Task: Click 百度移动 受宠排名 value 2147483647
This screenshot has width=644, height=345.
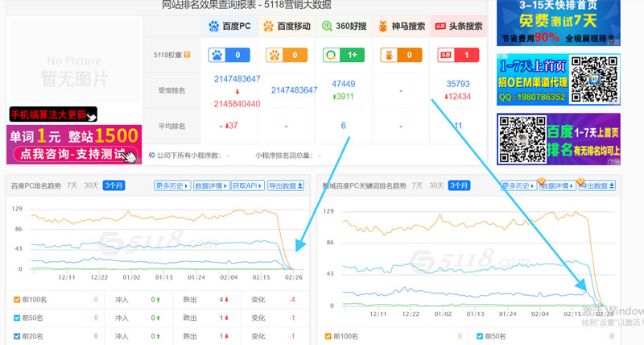Action: point(294,90)
